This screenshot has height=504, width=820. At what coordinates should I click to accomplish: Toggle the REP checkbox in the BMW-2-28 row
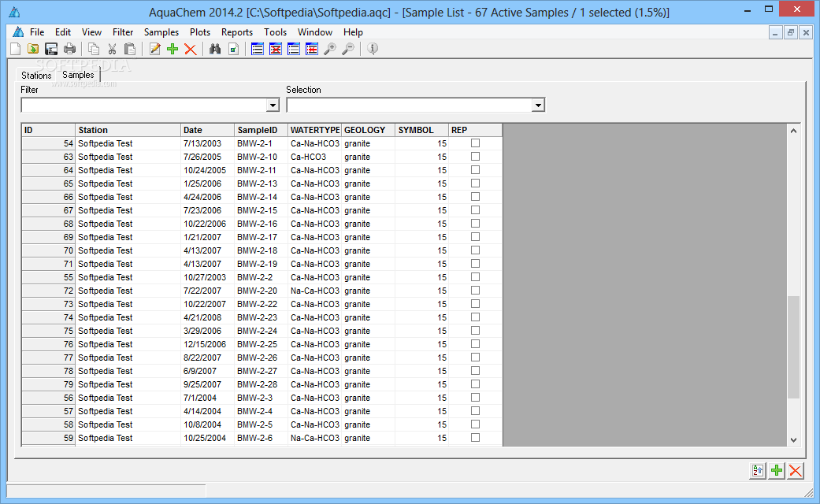click(x=475, y=384)
